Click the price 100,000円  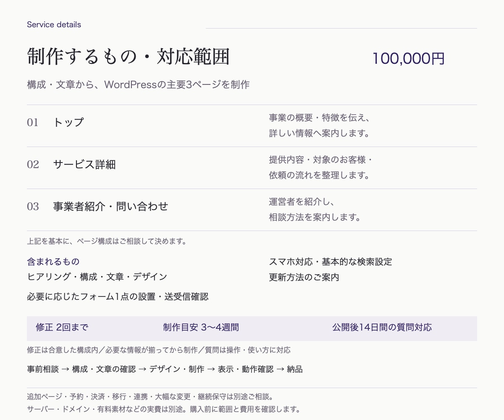pos(408,59)
